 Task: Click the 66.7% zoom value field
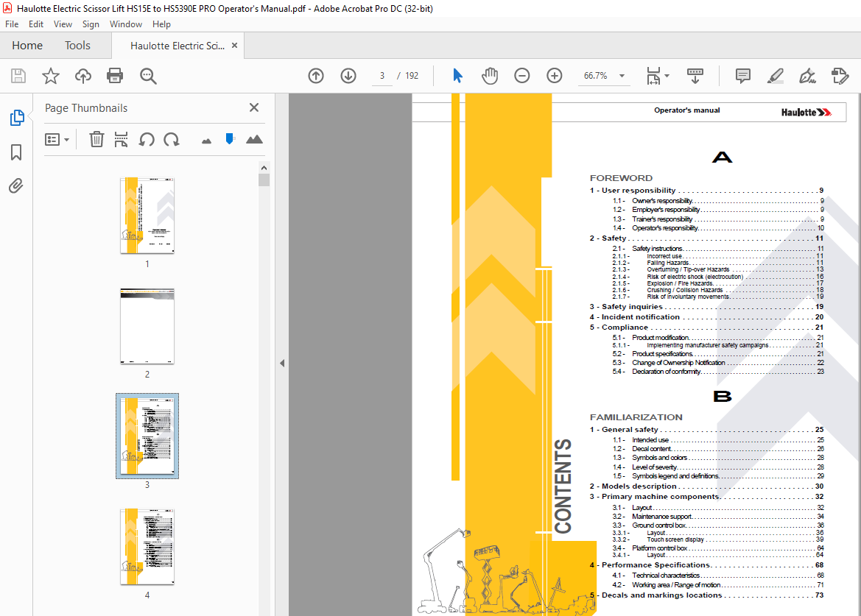coord(596,76)
